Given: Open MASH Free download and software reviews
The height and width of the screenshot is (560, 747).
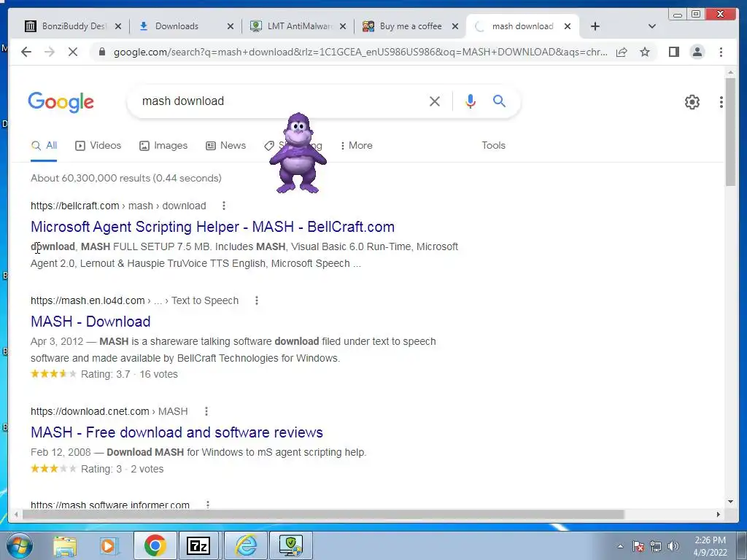Looking at the screenshot, I should tap(177, 432).
